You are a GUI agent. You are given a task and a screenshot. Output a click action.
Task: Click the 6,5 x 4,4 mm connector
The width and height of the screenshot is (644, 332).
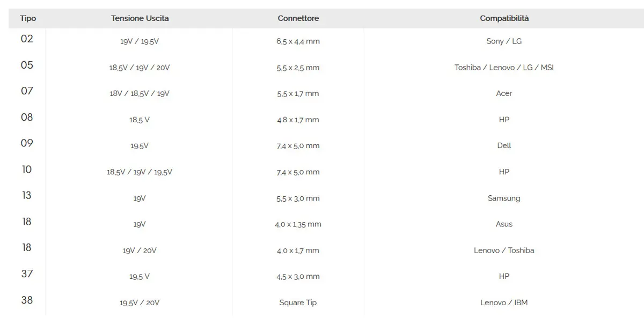tap(298, 41)
